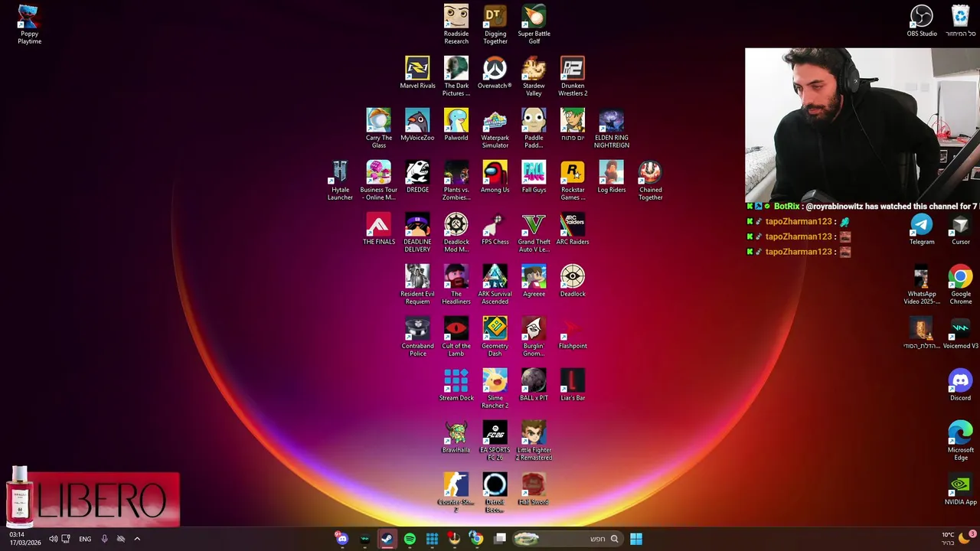This screenshot has height=551, width=980.
Task: Select Drunken Wrestlers 2 icon
Action: (x=573, y=77)
